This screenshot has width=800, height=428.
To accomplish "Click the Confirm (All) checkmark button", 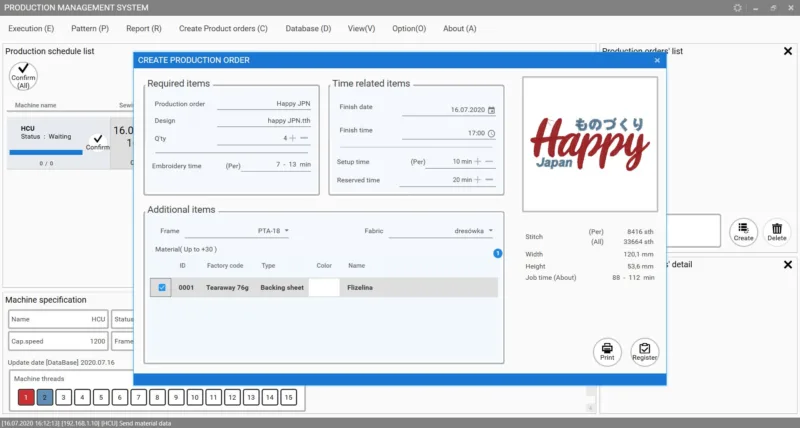I will (23, 76).
